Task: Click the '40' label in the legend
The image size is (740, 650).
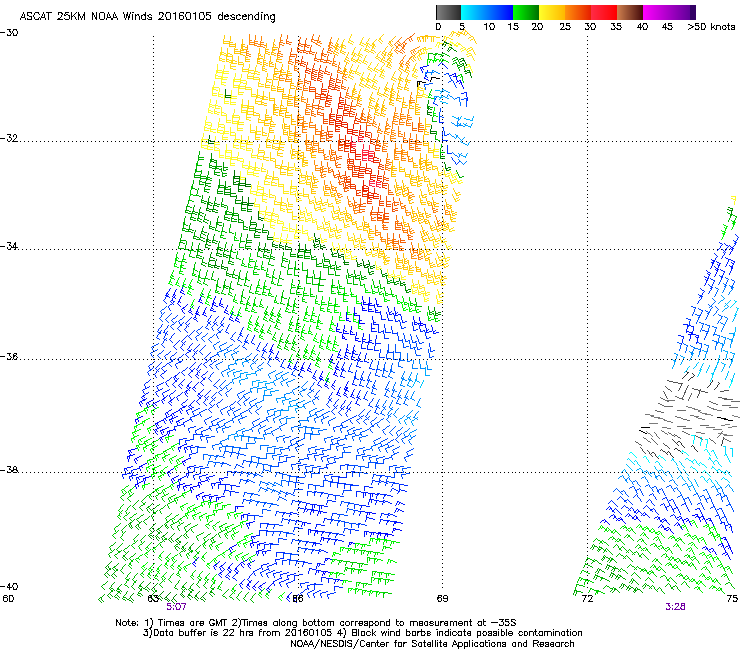Action: pyautogui.click(x=642, y=27)
